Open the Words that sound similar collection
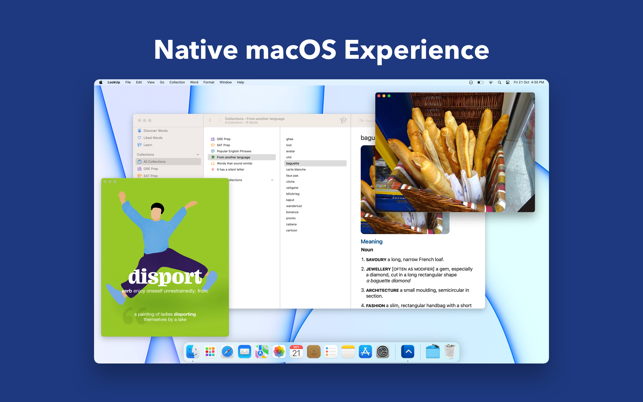Image resolution: width=643 pixels, height=402 pixels. (242, 163)
